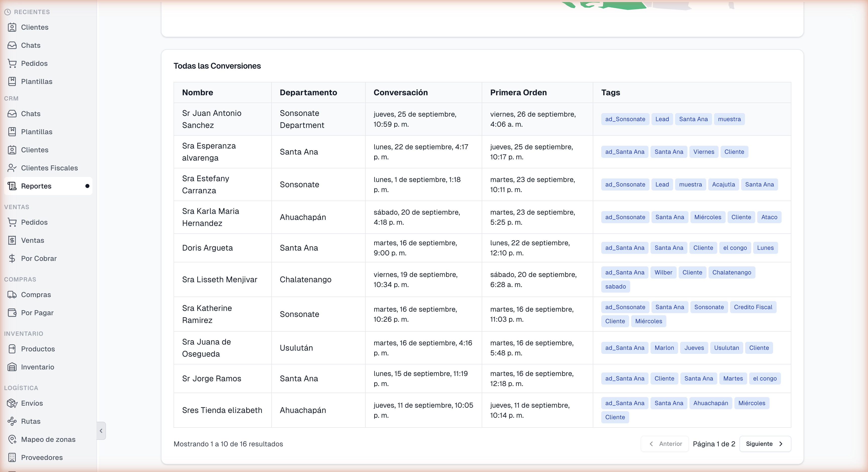Open Compras truck icon

[12, 295]
